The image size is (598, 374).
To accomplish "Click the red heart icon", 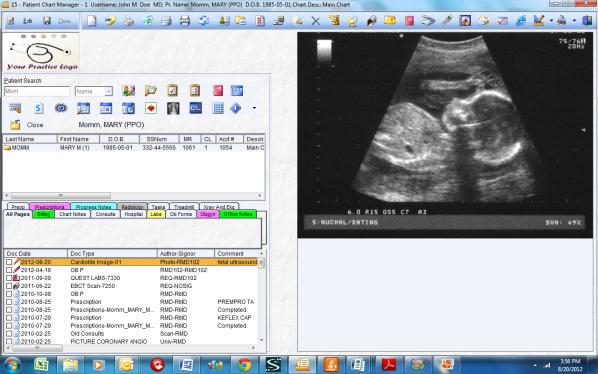I will point(151,109).
